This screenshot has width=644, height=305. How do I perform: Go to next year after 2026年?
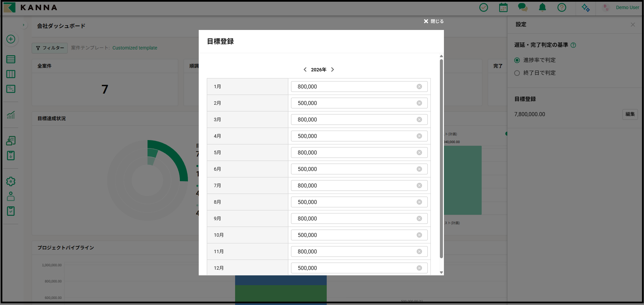pos(332,70)
